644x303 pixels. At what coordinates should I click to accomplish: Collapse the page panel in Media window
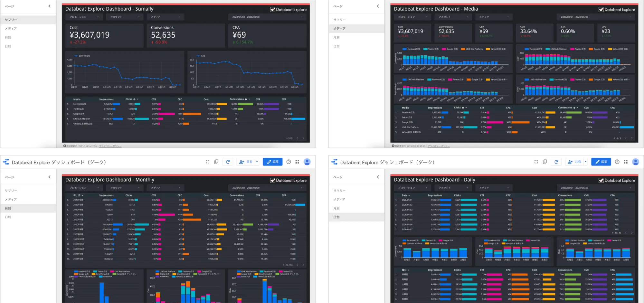(378, 6)
